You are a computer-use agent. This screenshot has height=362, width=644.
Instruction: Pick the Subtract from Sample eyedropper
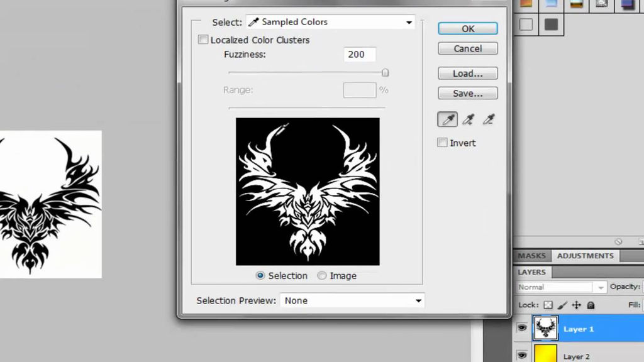click(x=488, y=119)
